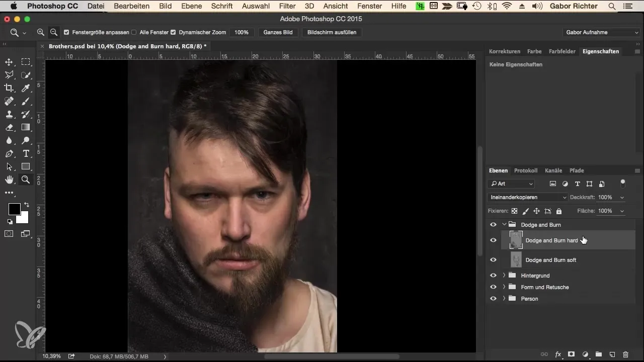Open the Filter menu
The height and width of the screenshot is (362, 644).
click(x=287, y=6)
